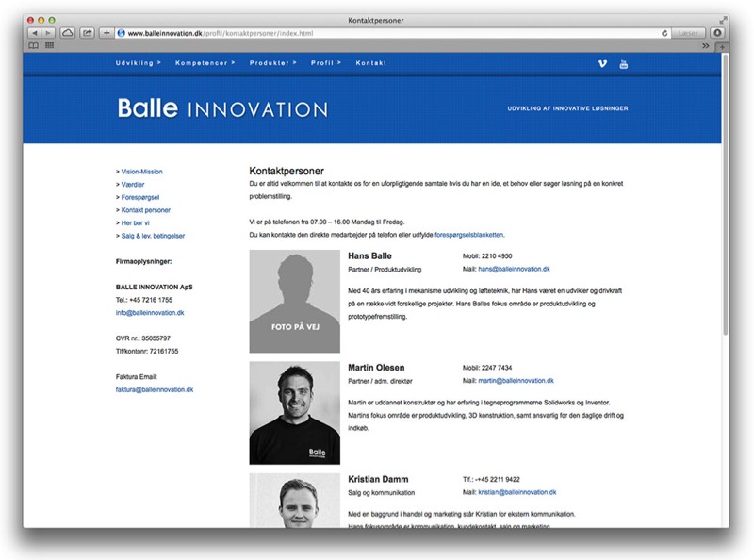Click Kristian Damm's portrait photo

tap(294, 501)
